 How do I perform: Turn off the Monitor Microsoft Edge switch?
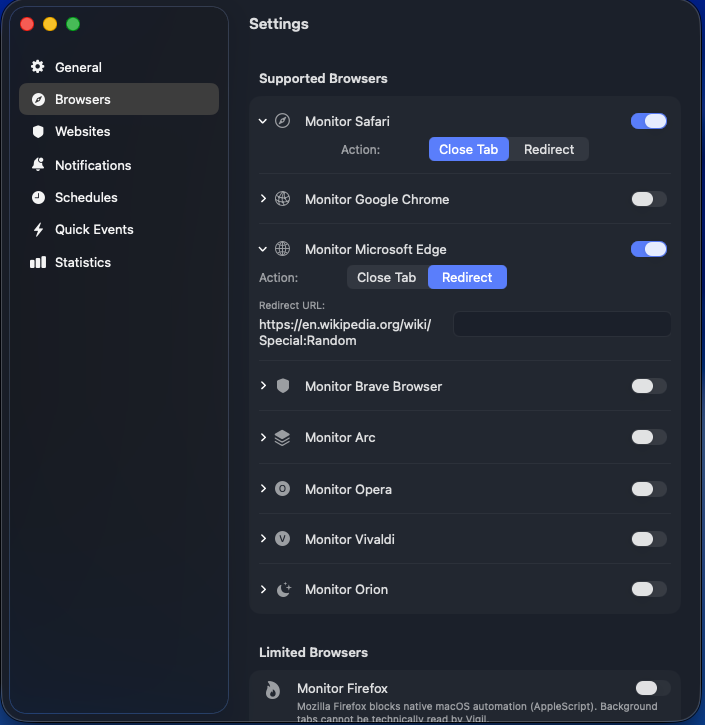[x=649, y=249]
